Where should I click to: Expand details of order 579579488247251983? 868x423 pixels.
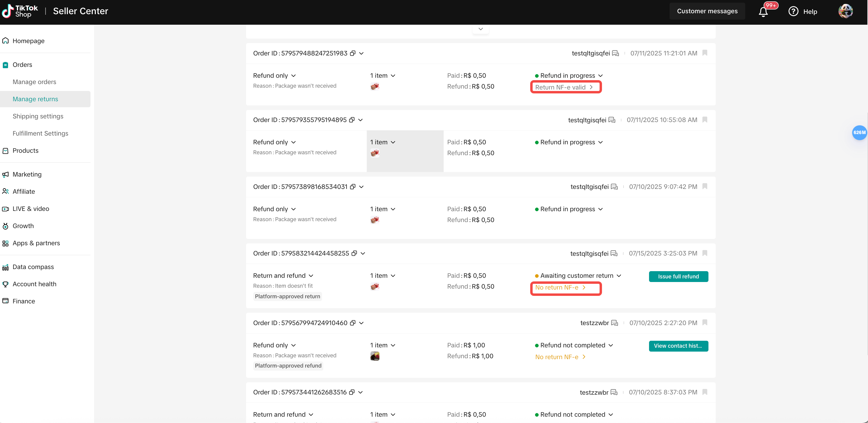[x=361, y=54]
